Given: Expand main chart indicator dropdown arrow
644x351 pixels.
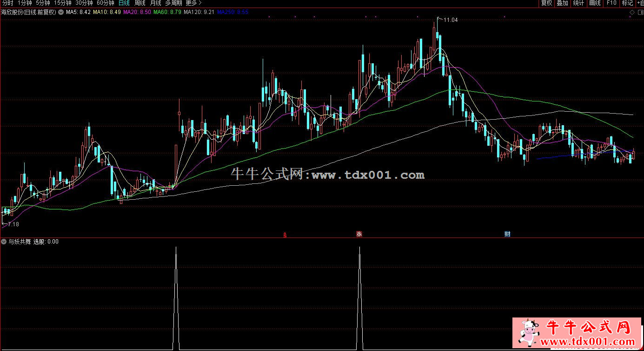Looking at the screenshot, I should (x=60, y=12).
